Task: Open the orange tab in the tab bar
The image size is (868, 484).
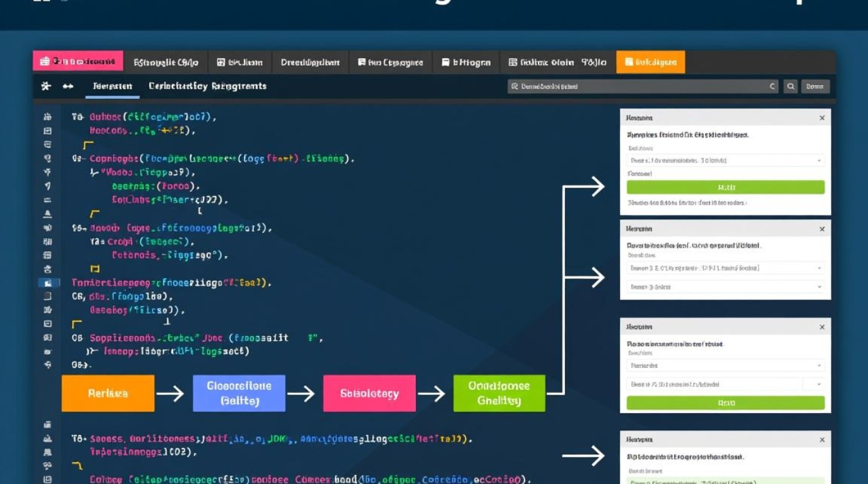Action: 650,62
